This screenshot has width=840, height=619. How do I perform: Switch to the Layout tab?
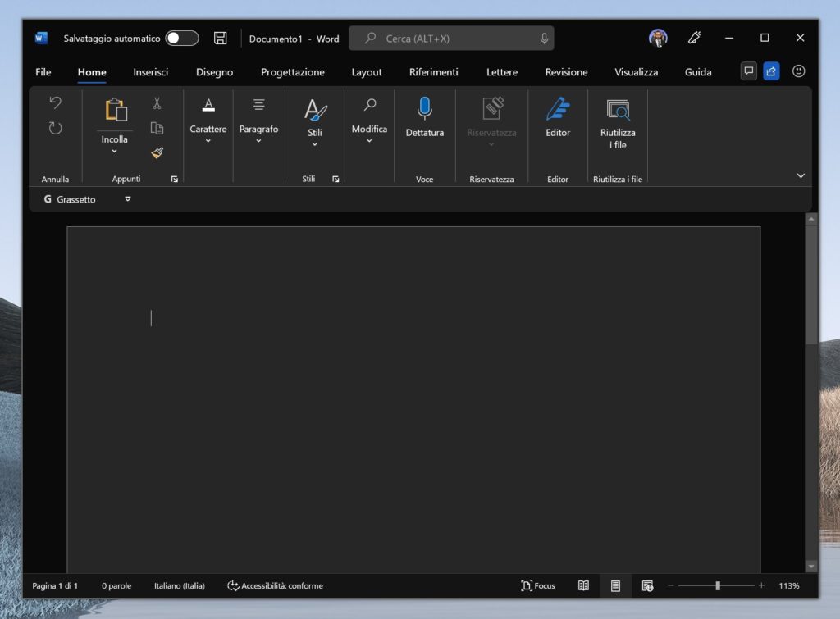[x=367, y=72]
